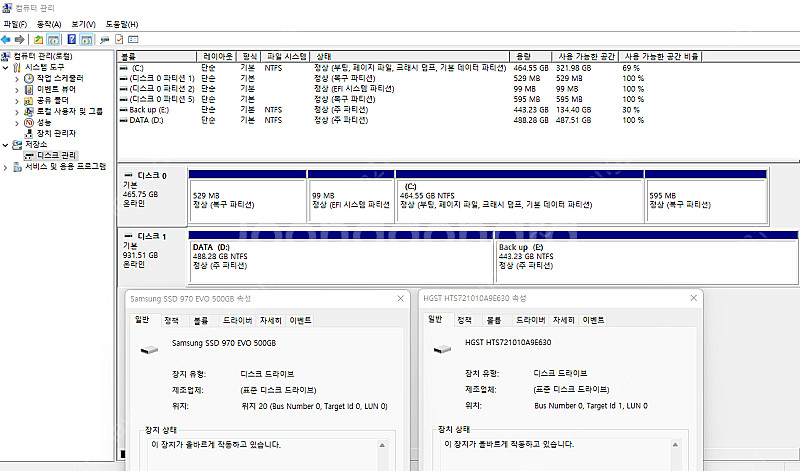Expand the 성능 node
The image size is (800, 471).
pyautogui.click(x=17, y=123)
